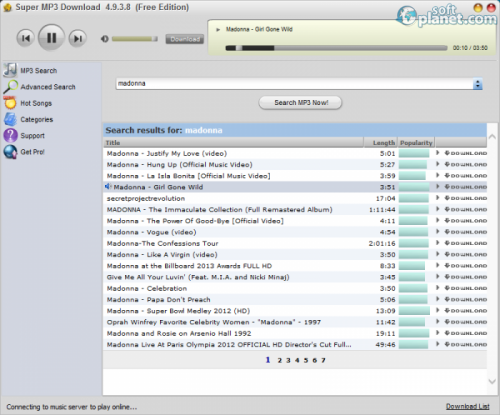This screenshot has width=500, height=415.
Task: Pause the playing song
Action: point(51,38)
